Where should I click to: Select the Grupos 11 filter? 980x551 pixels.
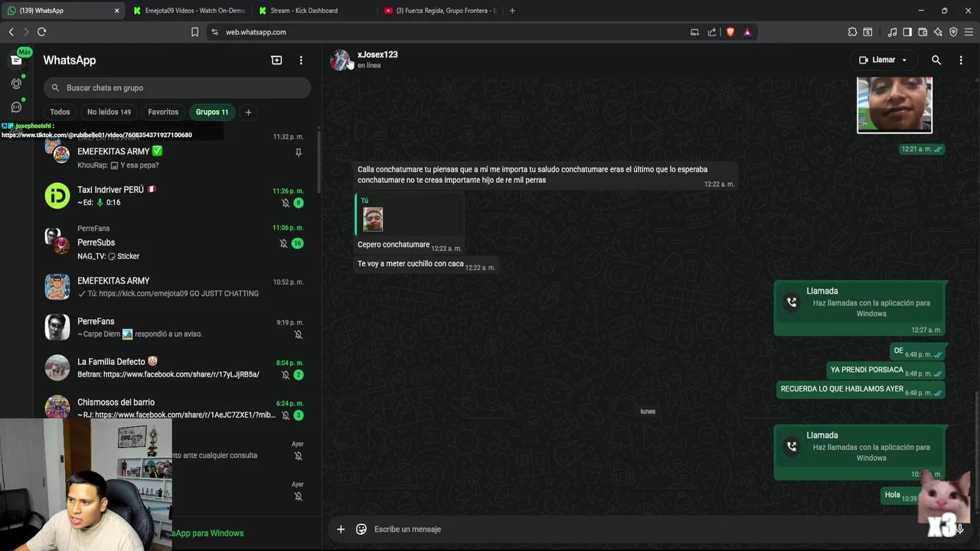coord(212,112)
